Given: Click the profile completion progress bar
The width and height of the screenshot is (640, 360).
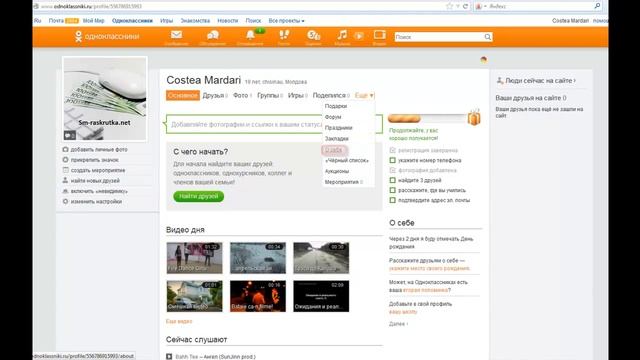Looking at the screenshot, I should click(427, 119).
